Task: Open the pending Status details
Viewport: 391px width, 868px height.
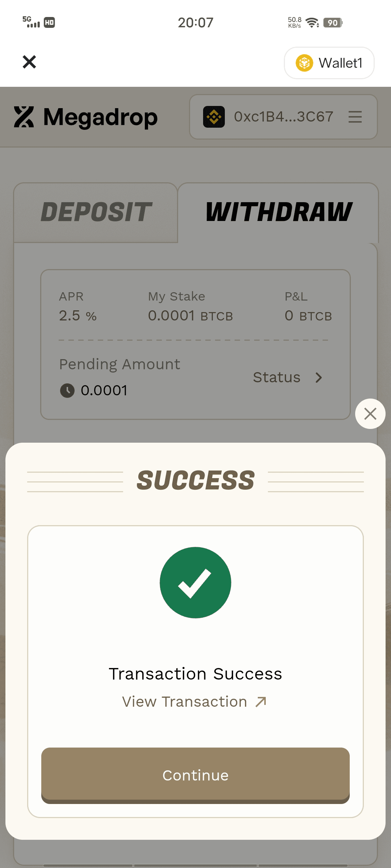Action: pos(277,378)
